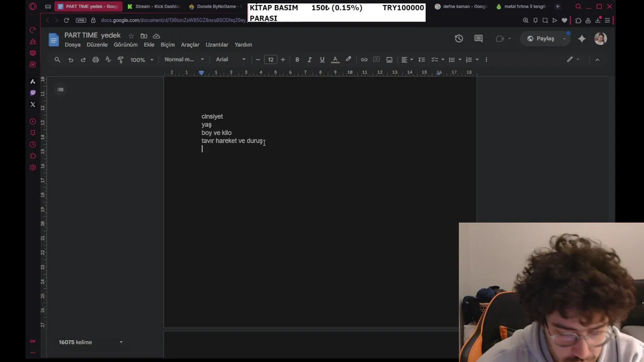The width and height of the screenshot is (644, 362).
Task: Insert a numbered list
Action: click(469, 59)
